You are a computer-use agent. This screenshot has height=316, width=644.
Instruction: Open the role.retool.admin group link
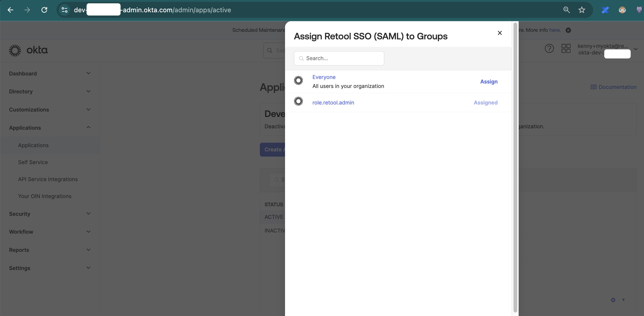point(333,103)
